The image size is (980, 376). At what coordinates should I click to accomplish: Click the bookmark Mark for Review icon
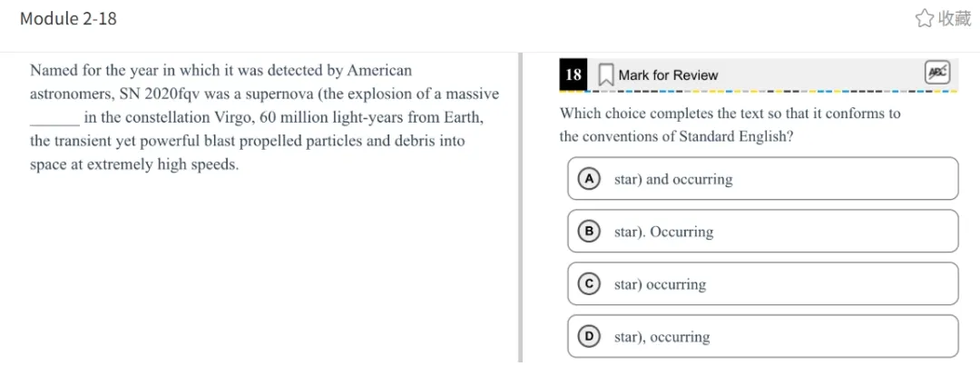(605, 75)
